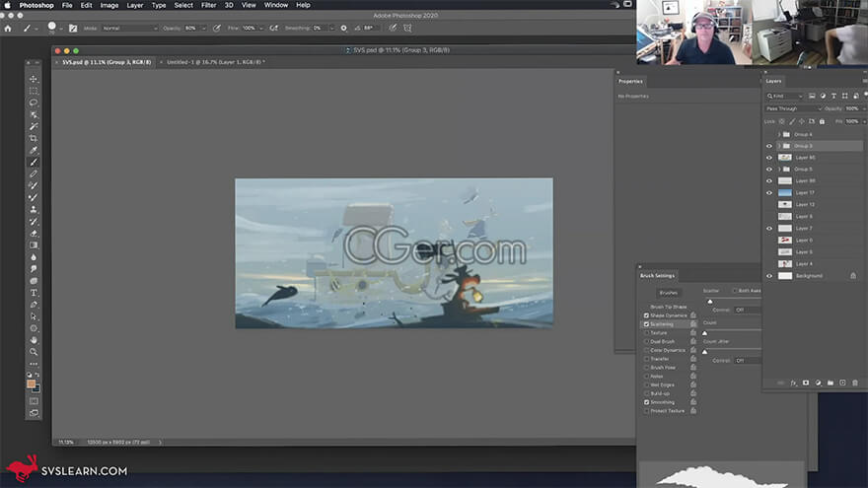
Task: Hide Layer 17 visibility eye
Action: [769, 193]
